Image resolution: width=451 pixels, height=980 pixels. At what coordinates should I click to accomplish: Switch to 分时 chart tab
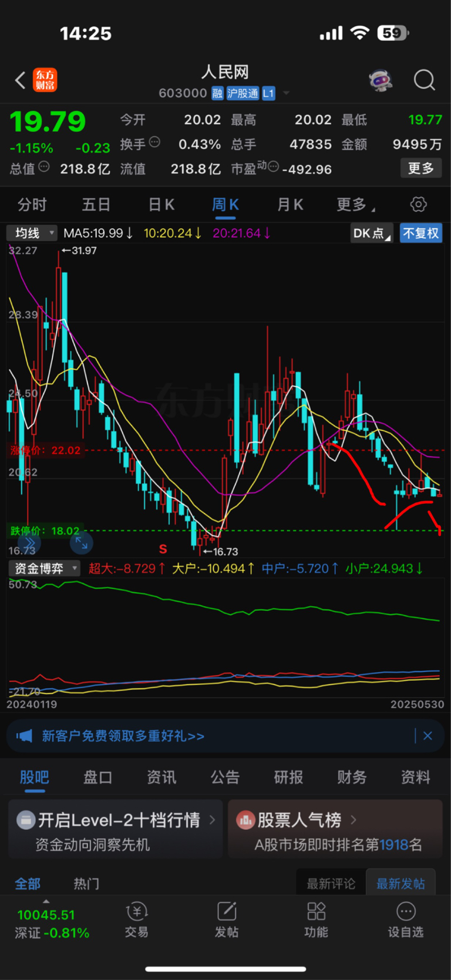[x=32, y=205]
